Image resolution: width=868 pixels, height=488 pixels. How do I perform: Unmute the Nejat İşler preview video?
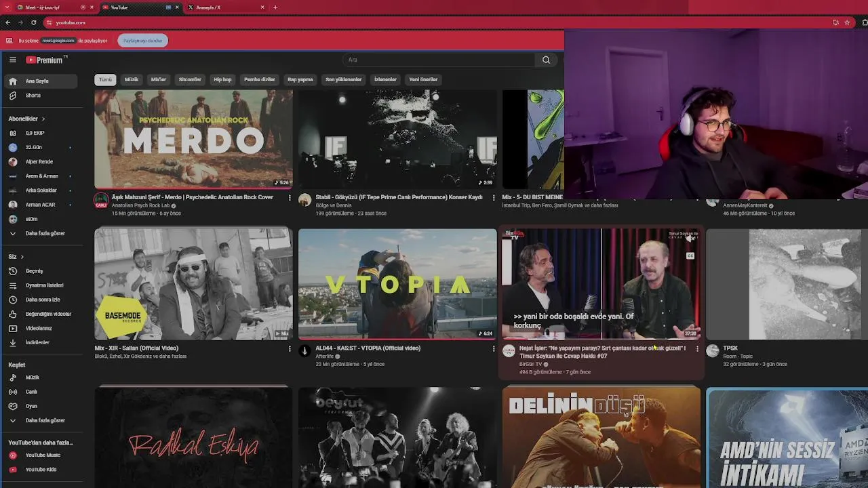tap(690, 239)
